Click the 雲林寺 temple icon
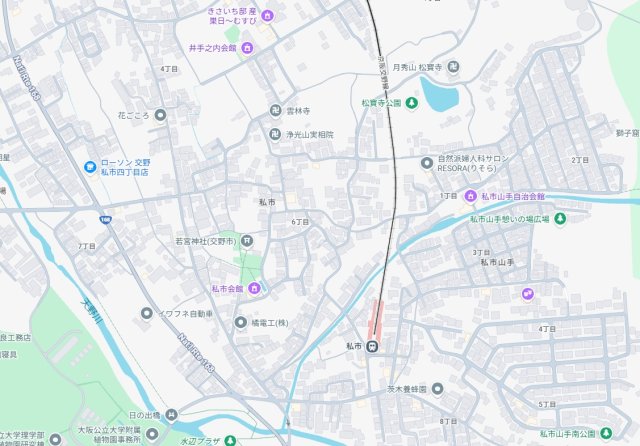 [x=276, y=110]
